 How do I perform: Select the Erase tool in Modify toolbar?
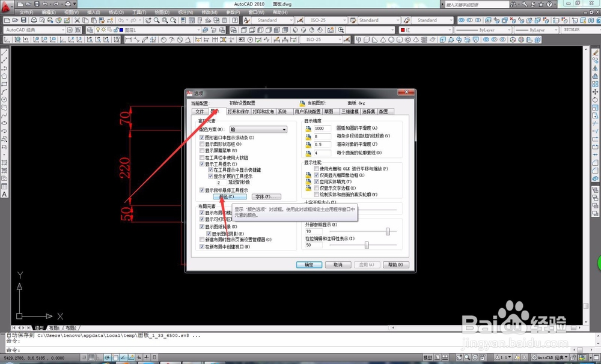595,52
